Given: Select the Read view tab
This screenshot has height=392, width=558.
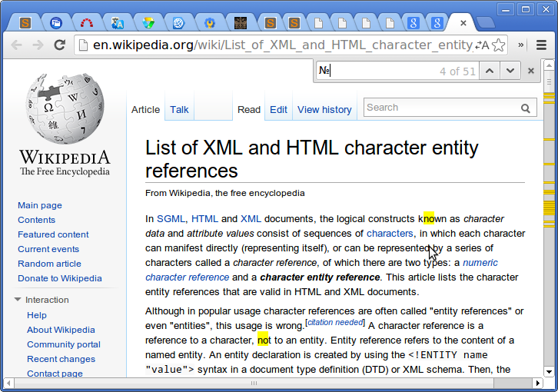Looking at the screenshot, I should [249, 110].
